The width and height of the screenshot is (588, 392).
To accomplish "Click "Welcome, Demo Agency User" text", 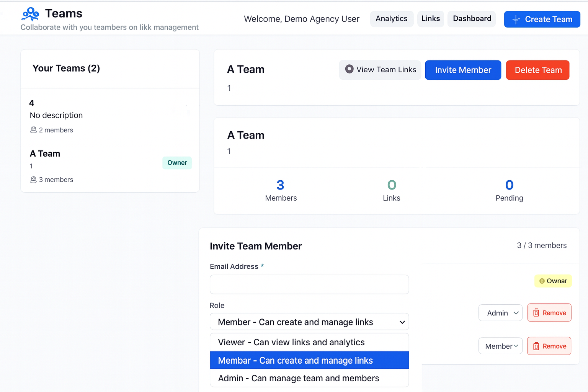I will click(302, 19).
